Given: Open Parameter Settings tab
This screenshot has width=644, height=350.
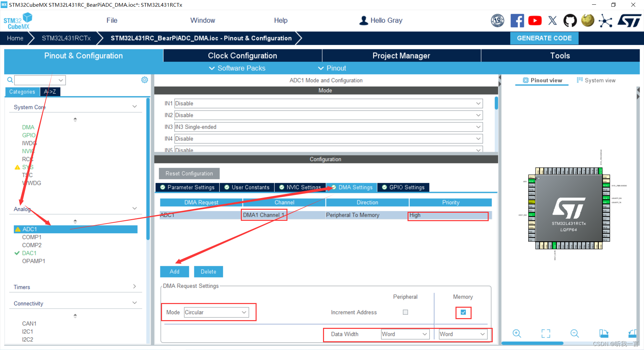Looking at the screenshot, I should click(187, 187).
